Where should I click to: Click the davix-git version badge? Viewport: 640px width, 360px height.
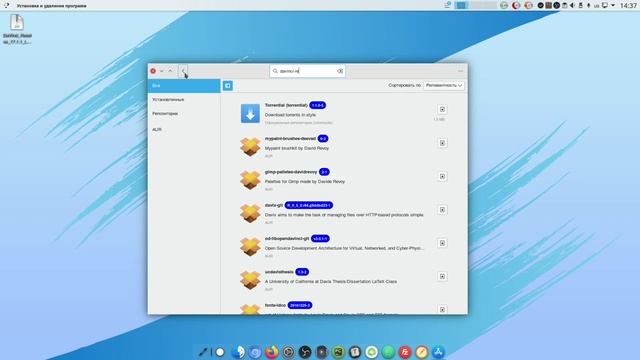coord(309,205)
